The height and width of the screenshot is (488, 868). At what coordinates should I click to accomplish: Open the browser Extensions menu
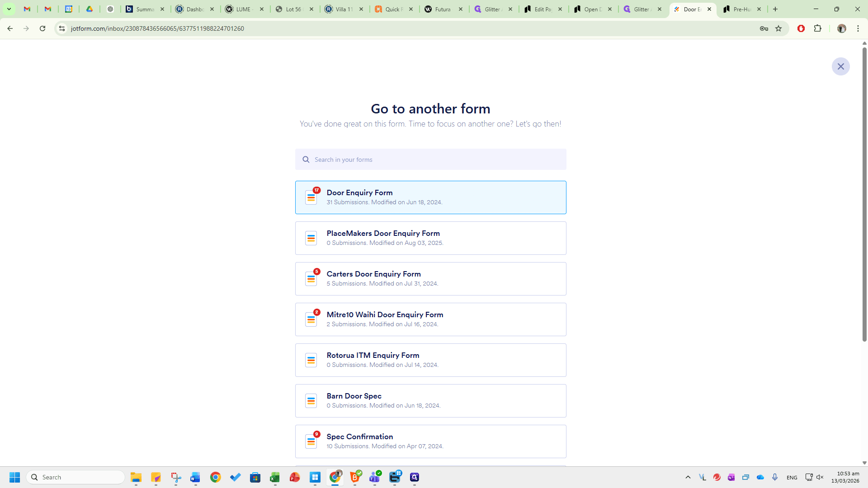point(817,28)
